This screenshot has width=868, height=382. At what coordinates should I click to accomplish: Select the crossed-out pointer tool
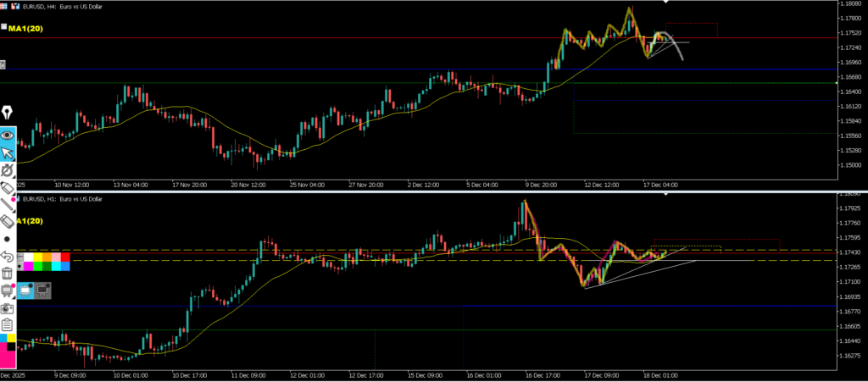click(x=7, y=170)
